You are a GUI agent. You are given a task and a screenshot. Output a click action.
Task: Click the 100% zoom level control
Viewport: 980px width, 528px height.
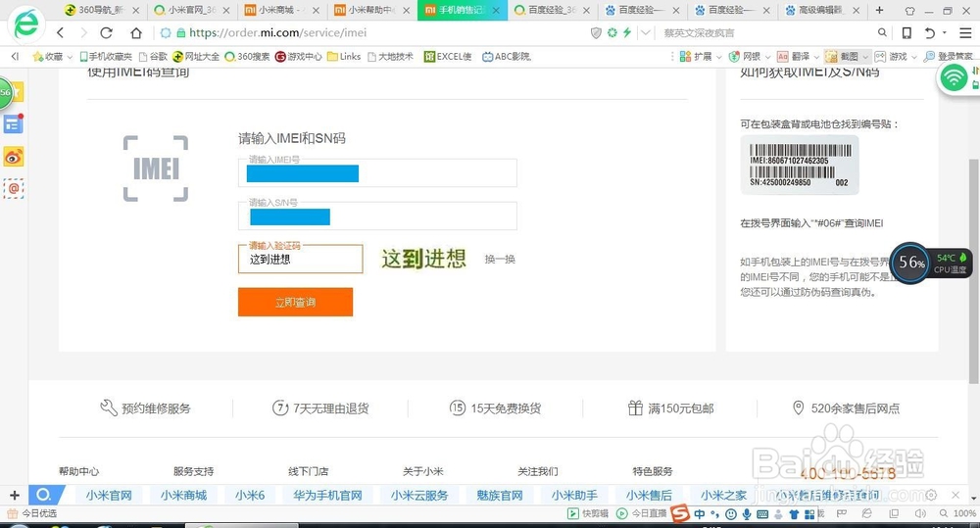click(958, 513)
